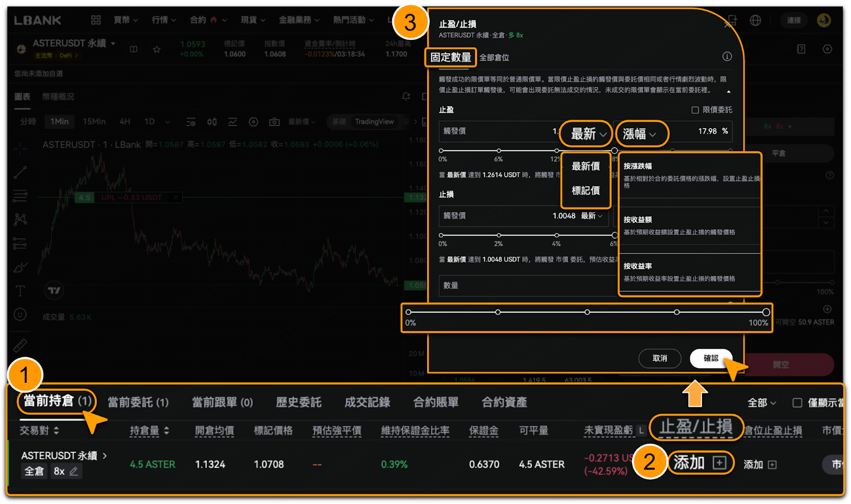Click the star icon to favorite ASTERUSDT
Viewport: 851px width, 504px height.
click(156, 49)
